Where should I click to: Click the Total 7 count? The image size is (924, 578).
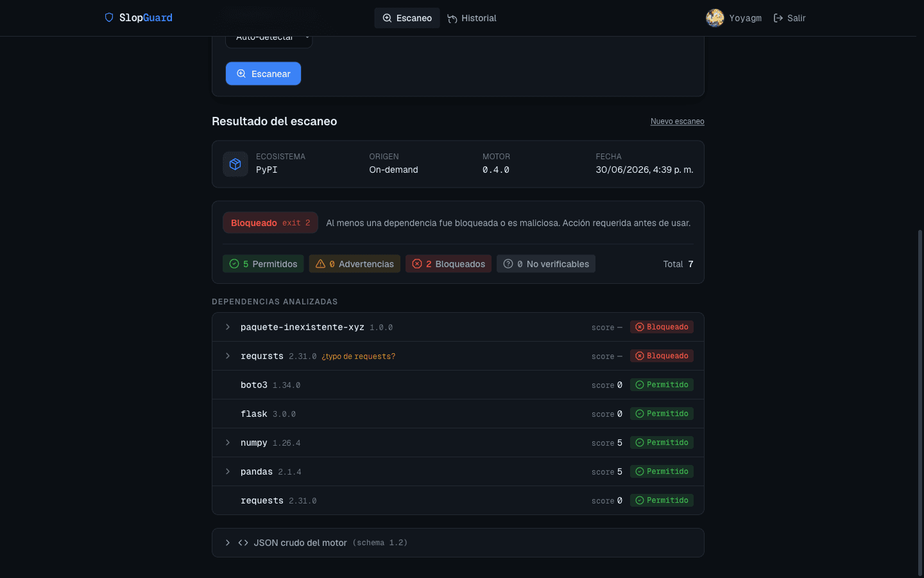pos(678,264)
